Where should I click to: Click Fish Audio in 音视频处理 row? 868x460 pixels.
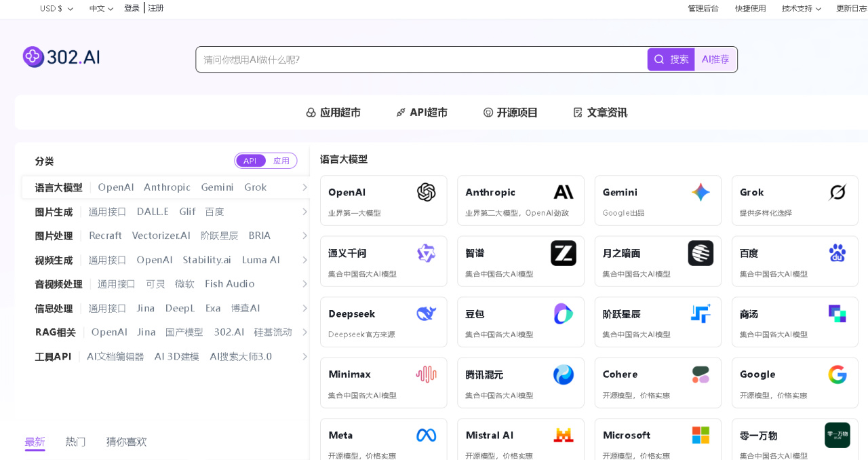(230, 284)
